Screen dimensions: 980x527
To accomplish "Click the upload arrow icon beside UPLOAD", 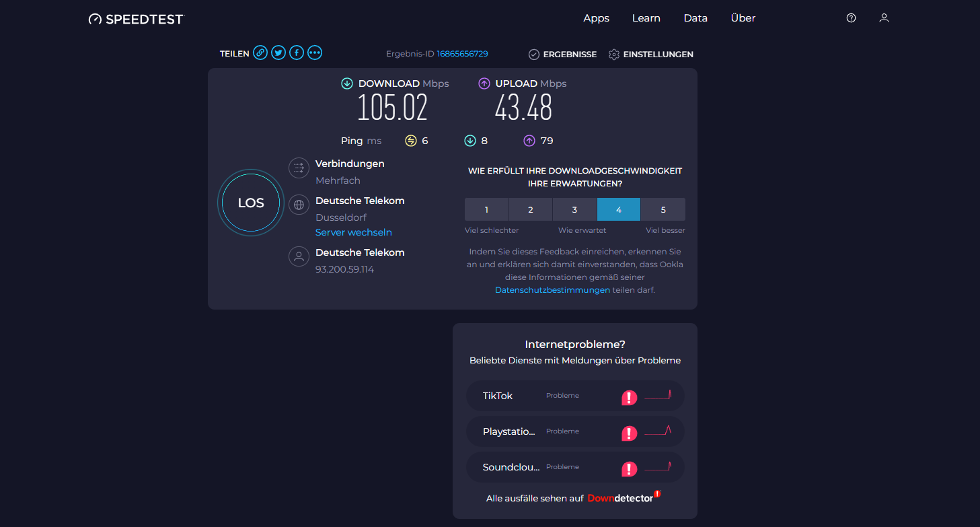I will coord(484,83).
